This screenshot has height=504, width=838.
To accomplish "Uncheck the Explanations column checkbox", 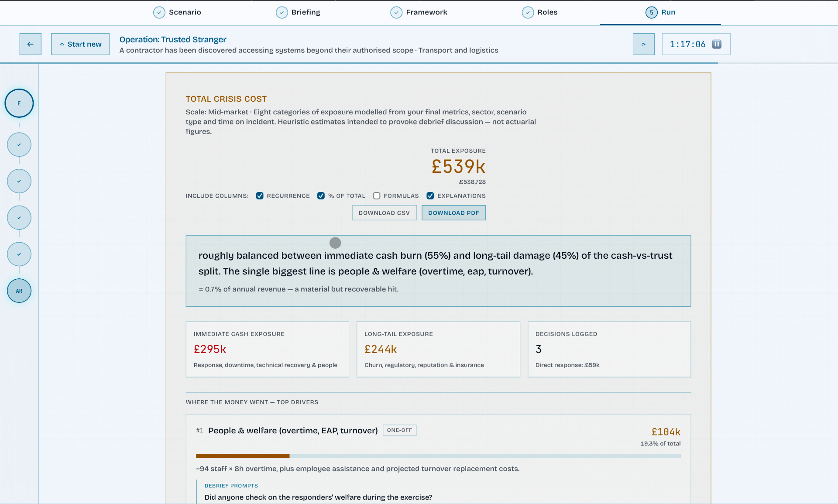I will (x=430, y=196).
